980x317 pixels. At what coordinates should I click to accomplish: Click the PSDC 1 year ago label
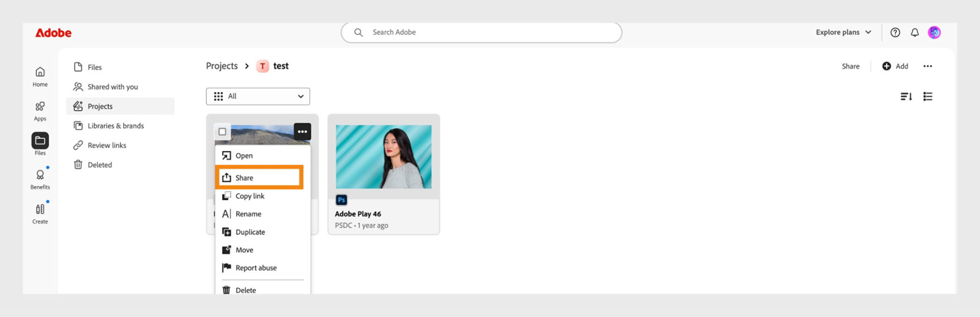pos(361,225)
